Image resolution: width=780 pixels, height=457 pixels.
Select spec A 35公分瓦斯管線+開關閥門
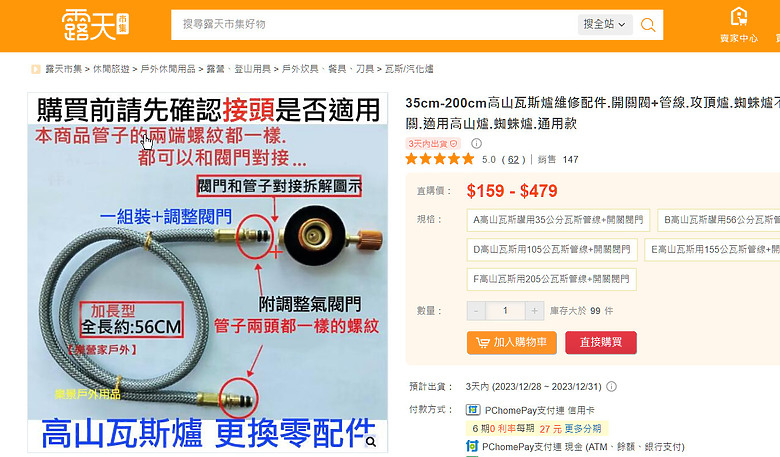coord(558,220)
